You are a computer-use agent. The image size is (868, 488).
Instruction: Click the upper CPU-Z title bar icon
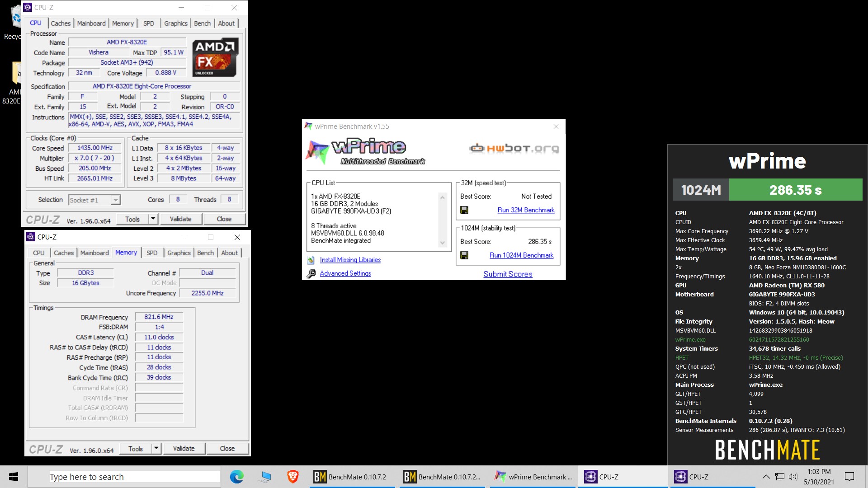pyautogui.click(x=28, y=8)
